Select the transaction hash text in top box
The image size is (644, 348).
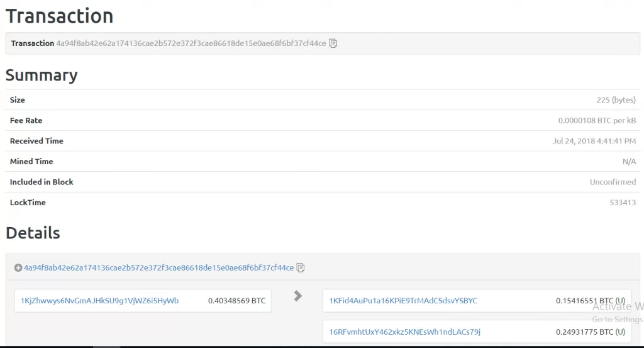(x=191, y=43)
